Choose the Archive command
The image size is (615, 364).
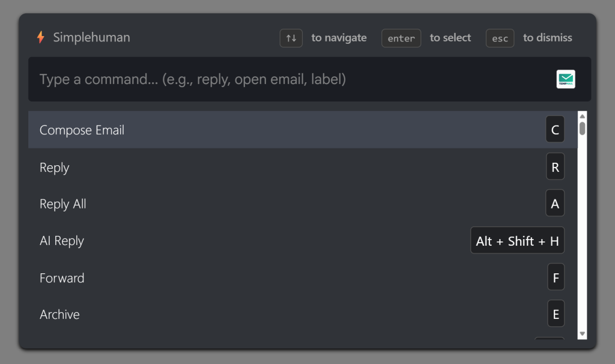point(240,314)
